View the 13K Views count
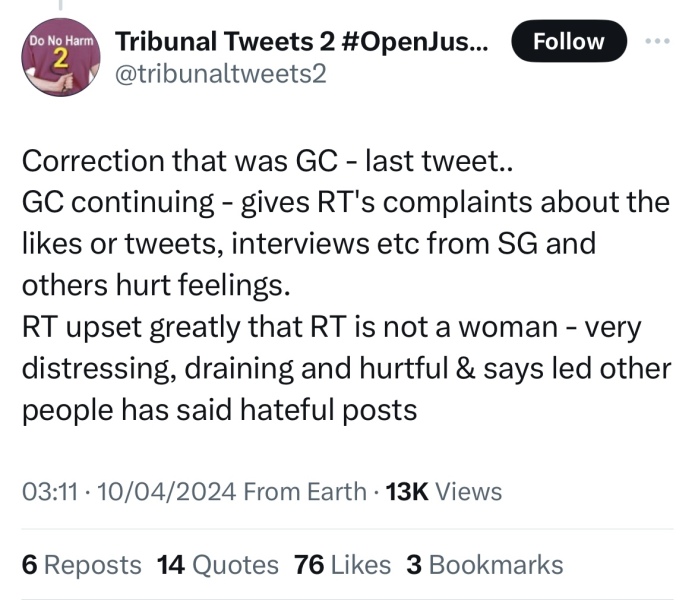 pyautogui.click(x=443, y=491)
